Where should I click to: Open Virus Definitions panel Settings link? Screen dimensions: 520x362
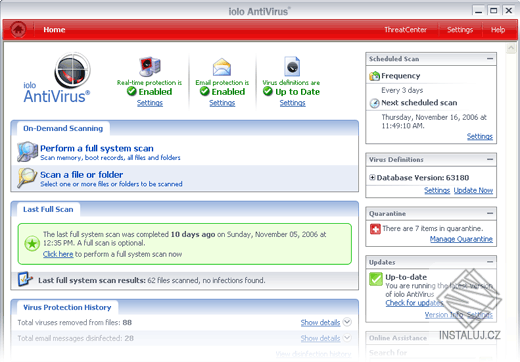tap(437, 190)
